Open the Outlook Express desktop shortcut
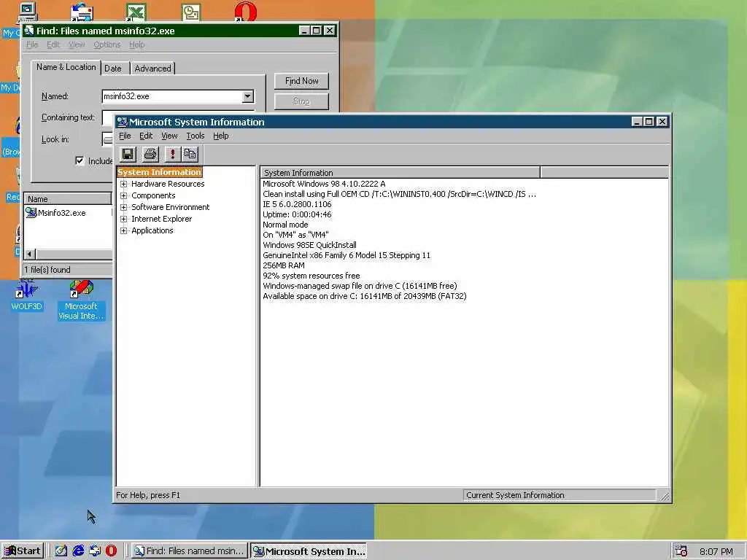This screenshot has height=560, width=747. [82, 12]
